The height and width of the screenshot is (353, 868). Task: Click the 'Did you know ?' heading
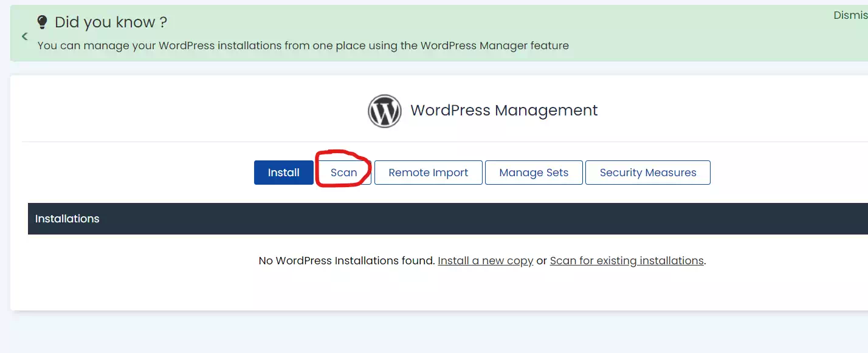pyautogui.click(x=111, y=22)
